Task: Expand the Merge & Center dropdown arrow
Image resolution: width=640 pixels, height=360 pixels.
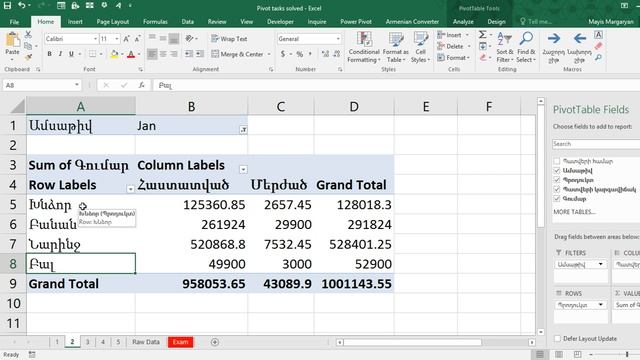Action: click(x=269, y=54)
